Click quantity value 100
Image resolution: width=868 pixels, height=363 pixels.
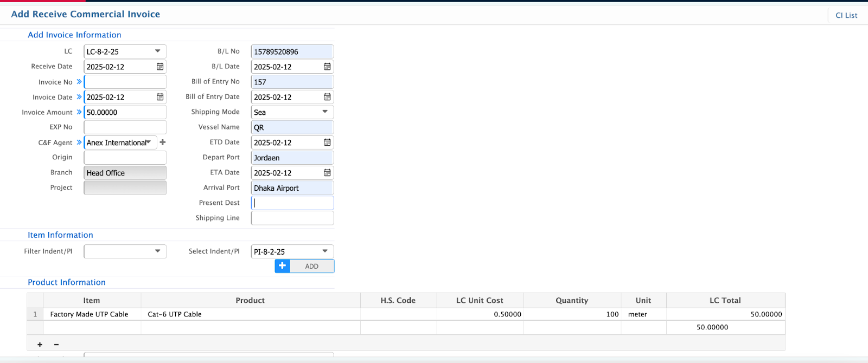(x=572, y=314)
